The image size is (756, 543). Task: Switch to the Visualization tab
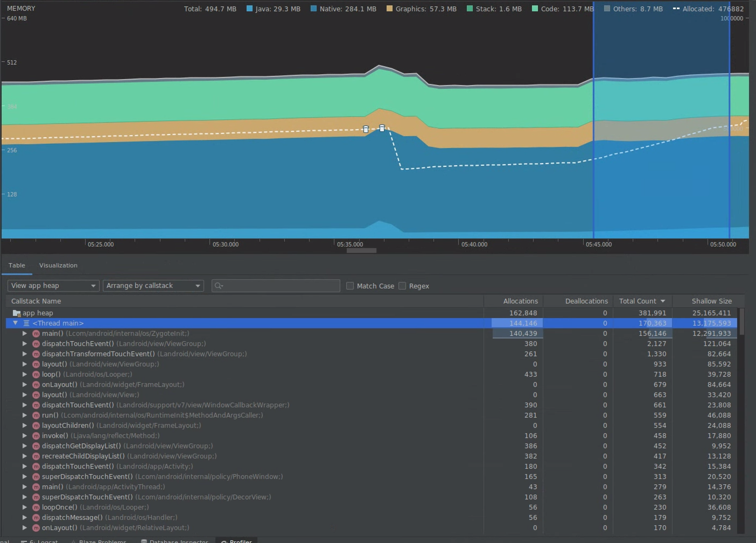58,265
